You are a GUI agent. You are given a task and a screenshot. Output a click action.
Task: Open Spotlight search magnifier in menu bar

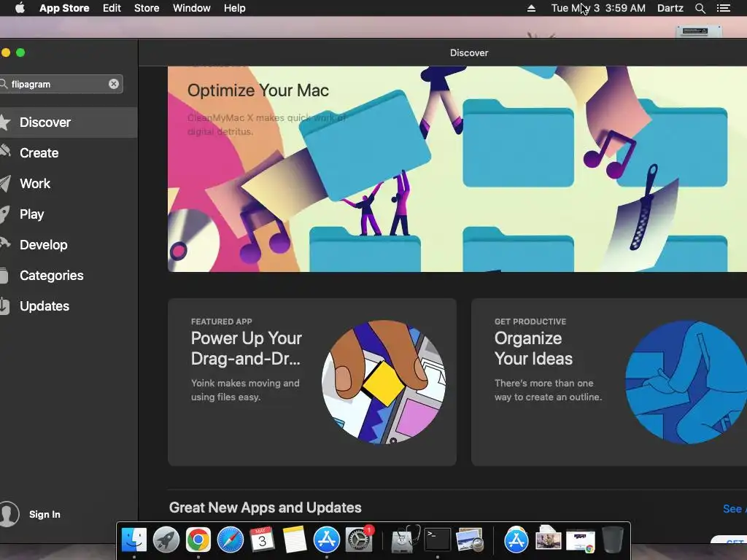tap(700, 8)
